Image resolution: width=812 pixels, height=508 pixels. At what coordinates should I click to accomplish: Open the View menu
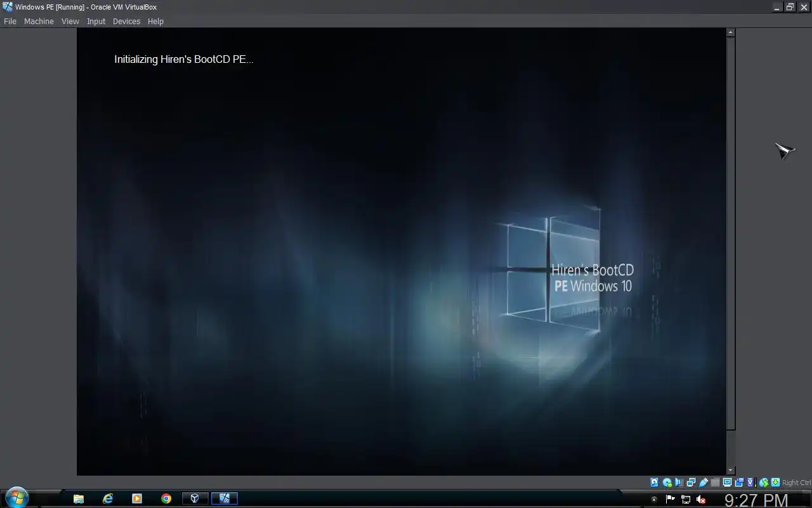tap(70, 21)
